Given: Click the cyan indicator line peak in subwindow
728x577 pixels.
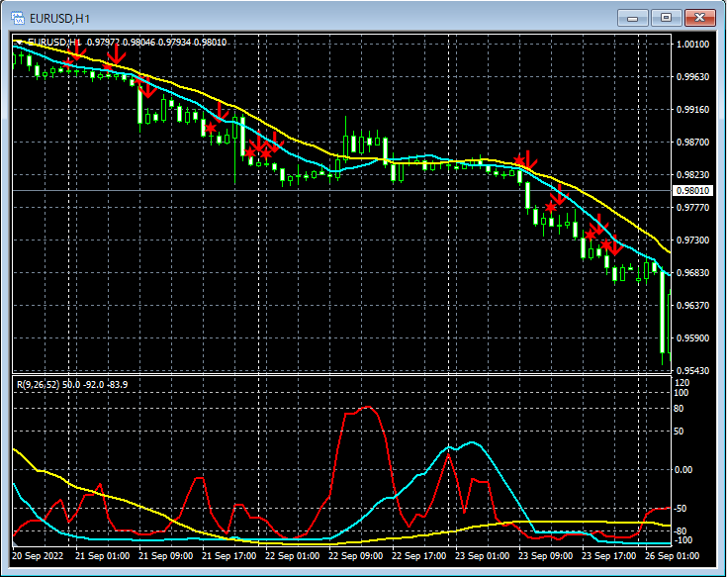Looking at the screenshot, I should [x=473, y=442].
